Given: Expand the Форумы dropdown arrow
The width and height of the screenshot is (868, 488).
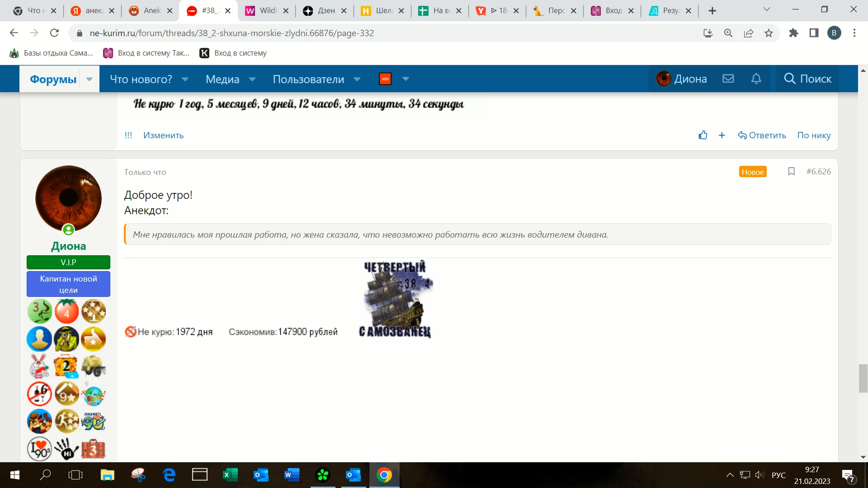Looking at the screenshot, I should (x=89, y=79).
